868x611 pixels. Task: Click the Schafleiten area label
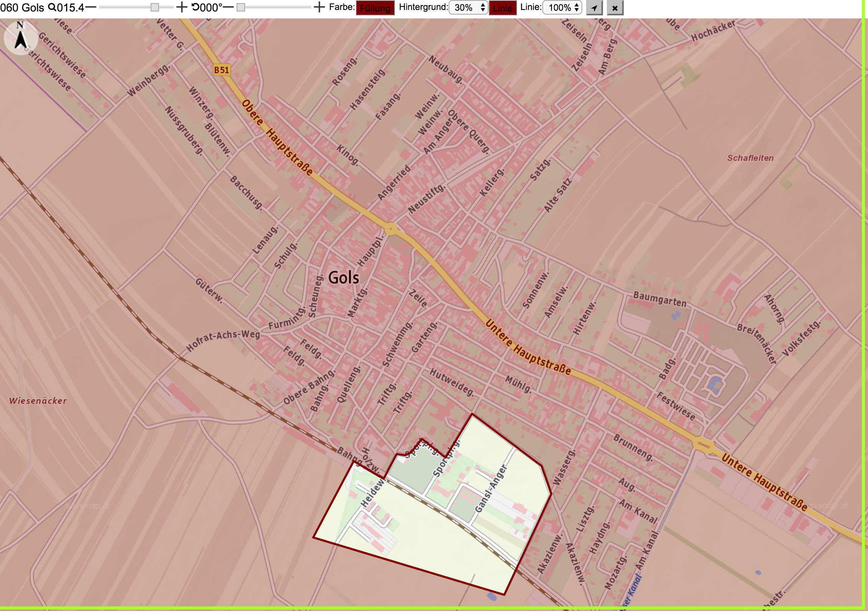[750, 158]
